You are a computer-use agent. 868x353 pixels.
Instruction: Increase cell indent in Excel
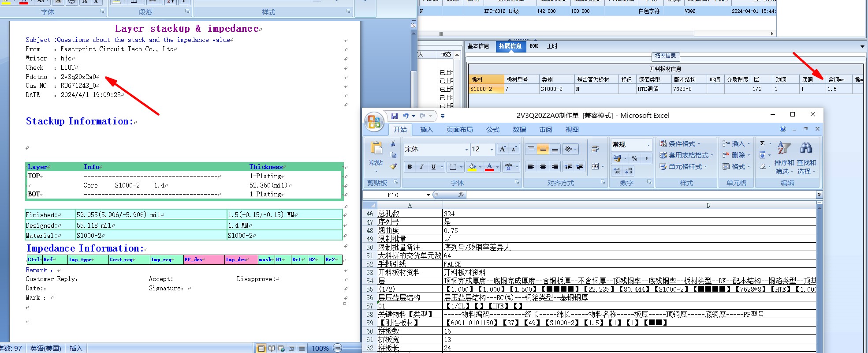pyautogui.click(x=580, y=166)
